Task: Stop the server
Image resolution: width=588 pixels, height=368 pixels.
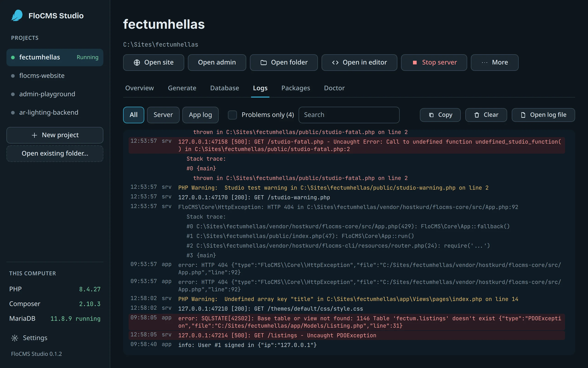Action: 434,63
